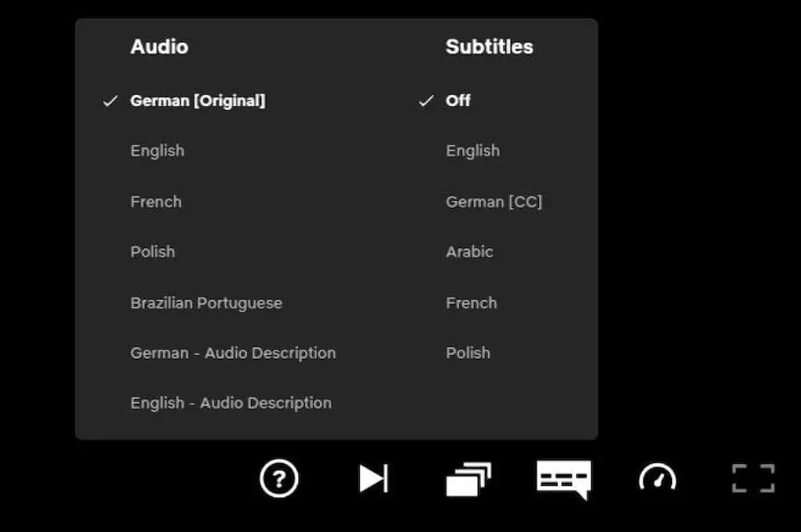The width and height of the screenshot is (801, 532).
Task: Choose Polish subtitles
Action: [x=468, y=353]
